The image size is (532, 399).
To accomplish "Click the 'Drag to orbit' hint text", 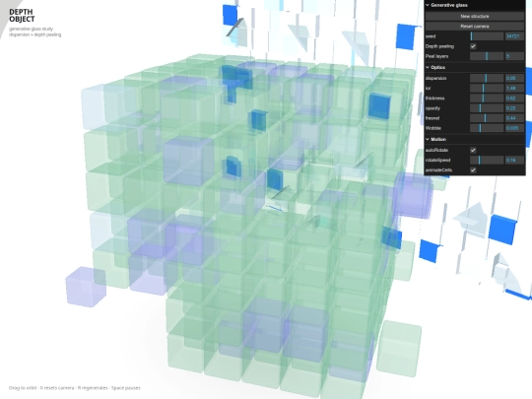I will pyautogui.click(x=23, y=388).
